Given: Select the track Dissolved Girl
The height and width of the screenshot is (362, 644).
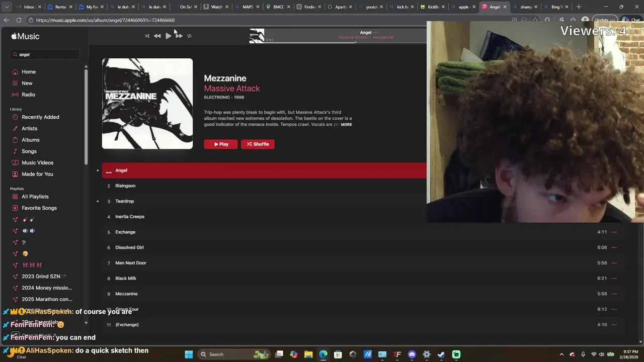Looking at the screenshot, I should (129, 247).
